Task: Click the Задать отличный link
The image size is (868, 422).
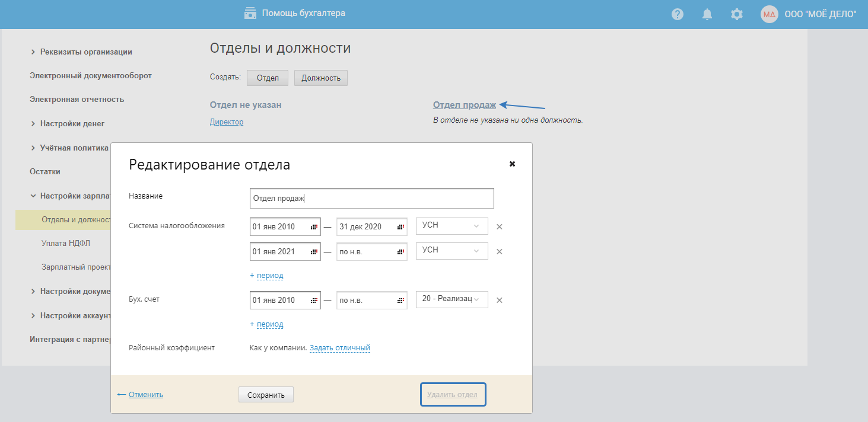Action: click(x=340, y=348)
